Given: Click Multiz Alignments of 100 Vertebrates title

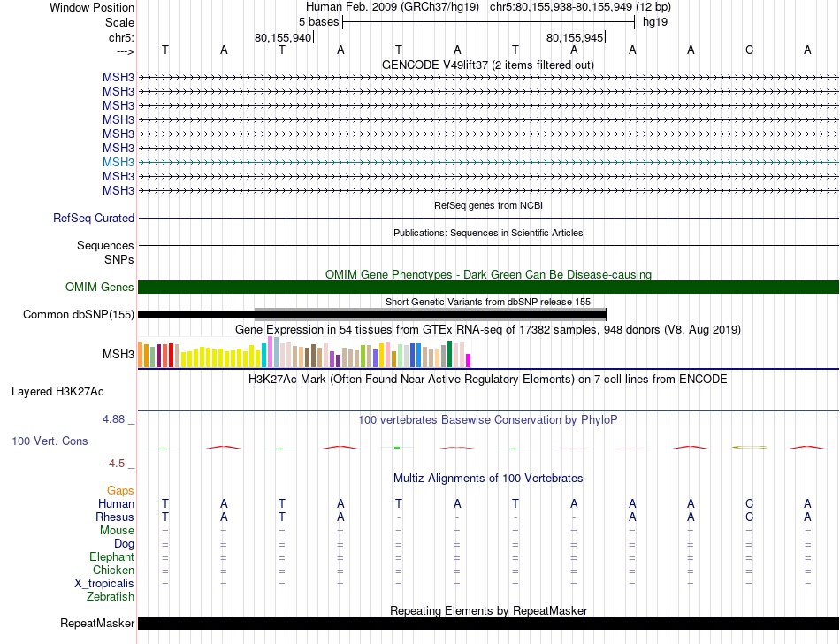Looking at the screenshot, I should 488,478.
